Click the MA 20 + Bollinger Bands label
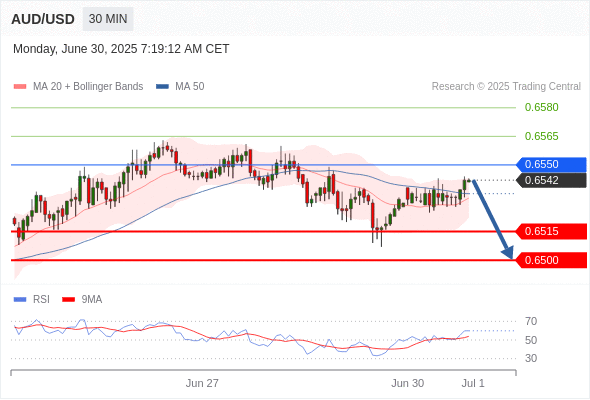Screen dimensions: 590x400 [88, 87]
